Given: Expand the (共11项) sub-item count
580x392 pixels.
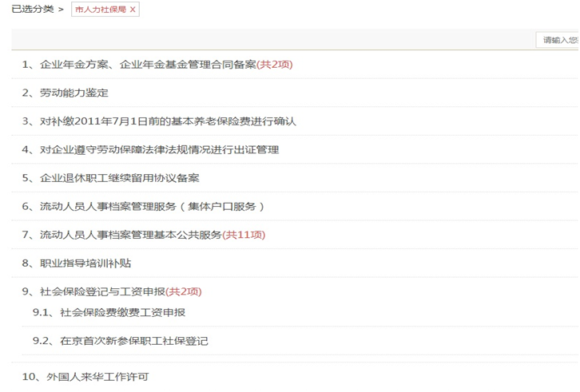Looking at the screenshot, I should pyautogui.click(x=244, y=235).
